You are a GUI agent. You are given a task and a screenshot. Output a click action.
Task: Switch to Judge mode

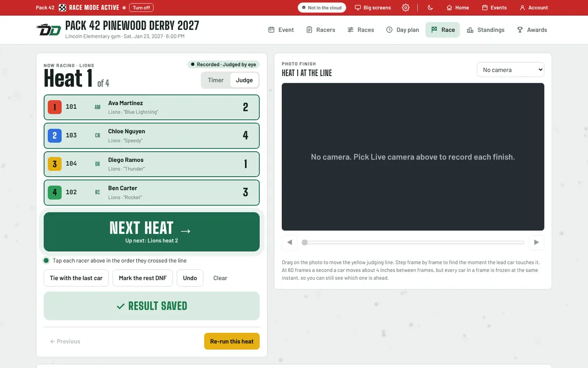click(244, 80)
